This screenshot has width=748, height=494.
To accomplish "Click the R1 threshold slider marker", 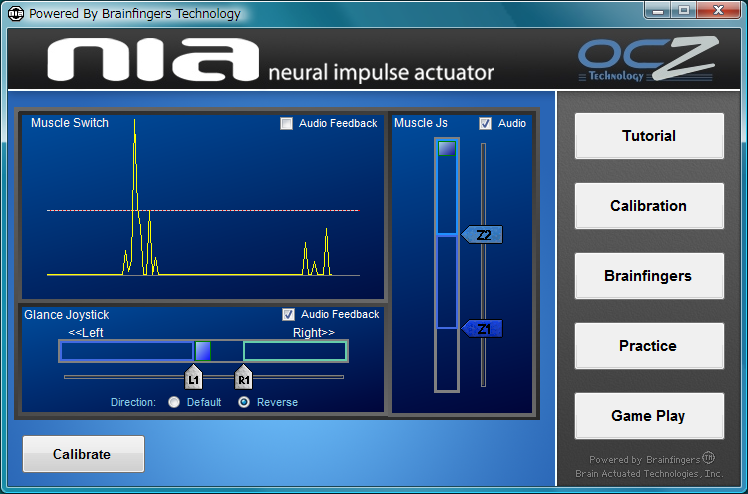I will pos(244,377).
